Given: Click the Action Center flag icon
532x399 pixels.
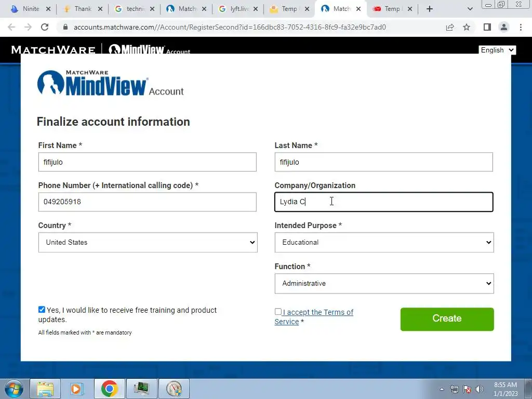Looking at the screenshot, I should coord(467,389).
